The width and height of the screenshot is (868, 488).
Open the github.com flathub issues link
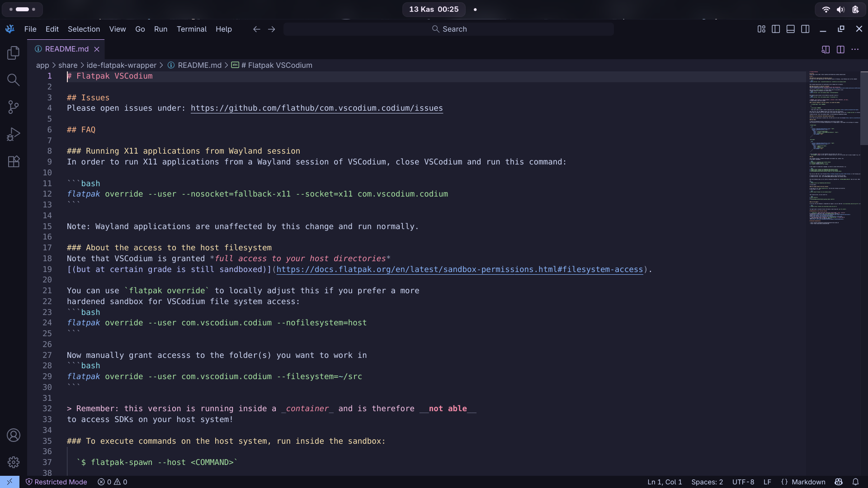tap(317, 108)
